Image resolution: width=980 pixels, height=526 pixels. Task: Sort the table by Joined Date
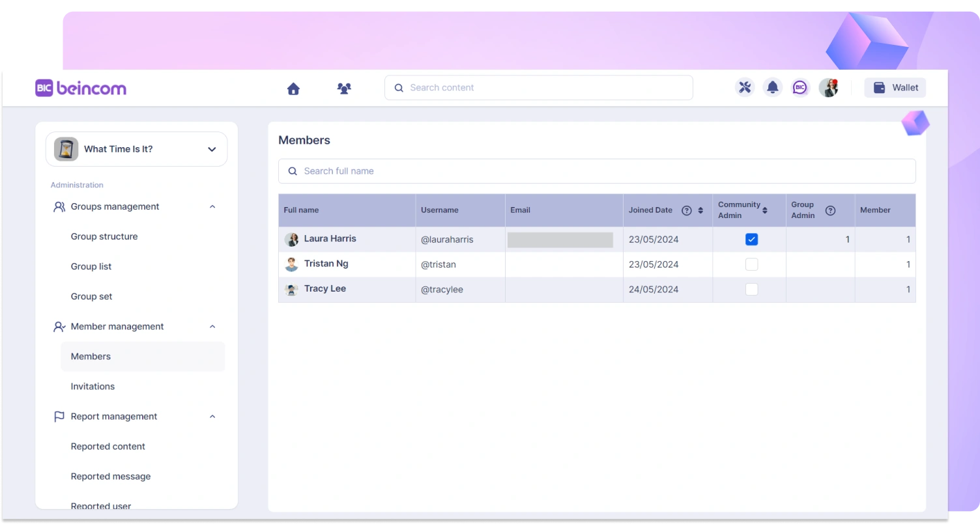700,210
